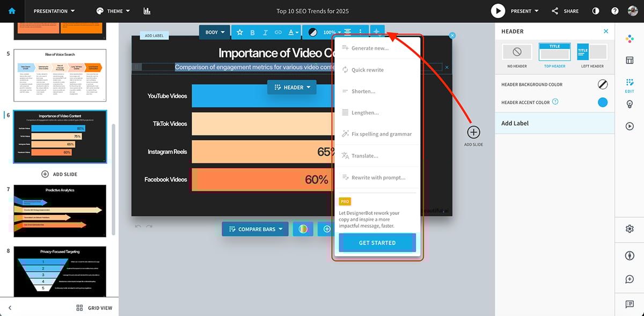Click the DesignerBot sparkle icon on the toolbar
Image resolution: width=644 pixels, height=316 pixels.
click(377, 32)
